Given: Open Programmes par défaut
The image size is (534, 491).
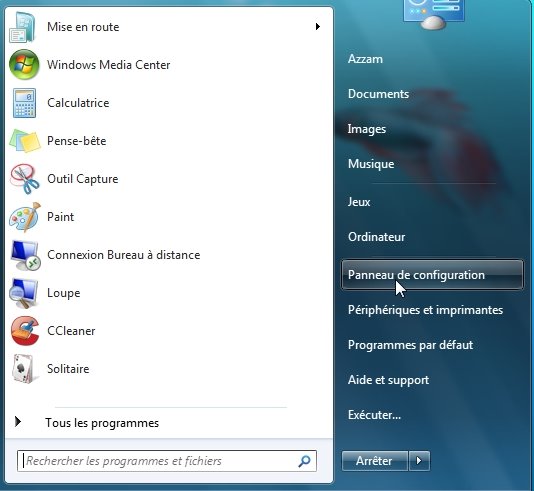Looking at the screenshot, I should point(410,345).
